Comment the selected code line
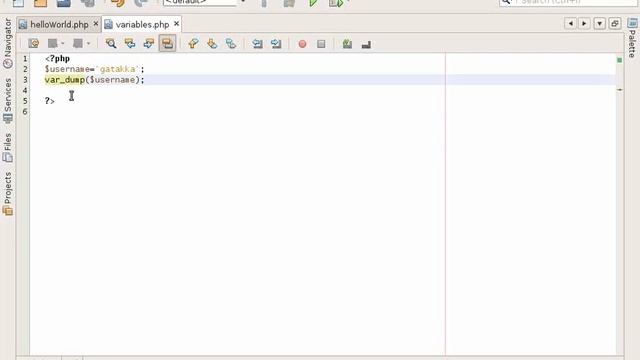640x360 pixels. pyautogui.click(x=347, y=44)
